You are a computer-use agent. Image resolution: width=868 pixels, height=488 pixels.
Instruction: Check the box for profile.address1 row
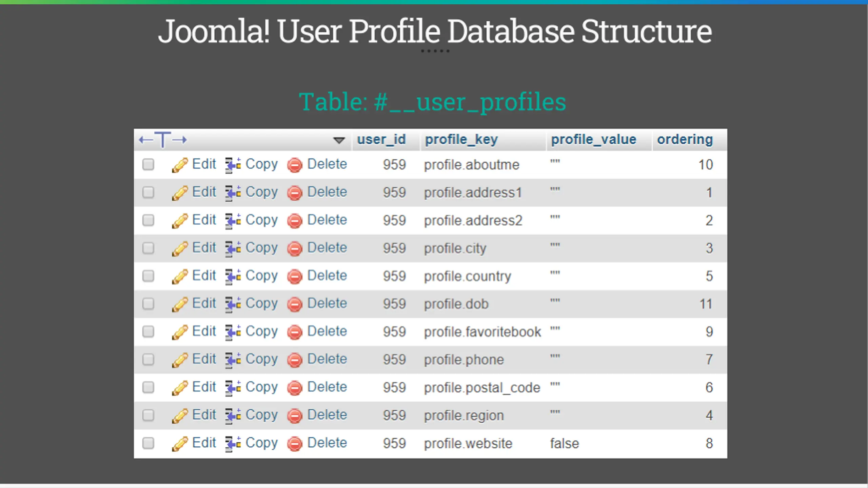tap(148, 192)
